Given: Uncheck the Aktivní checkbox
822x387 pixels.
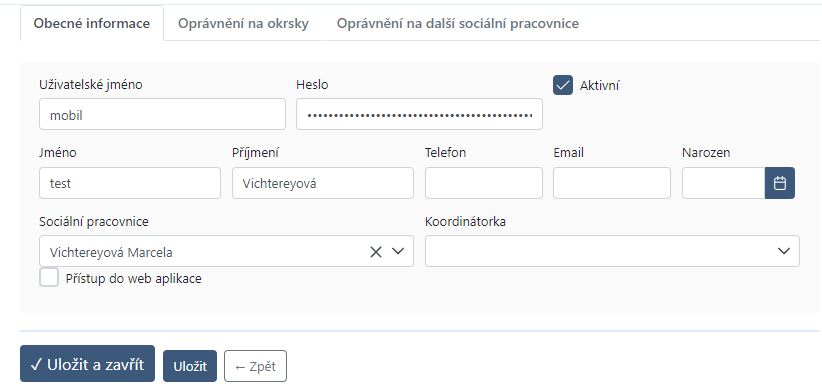Looking at the screenshot, I should tap(563, 85).
